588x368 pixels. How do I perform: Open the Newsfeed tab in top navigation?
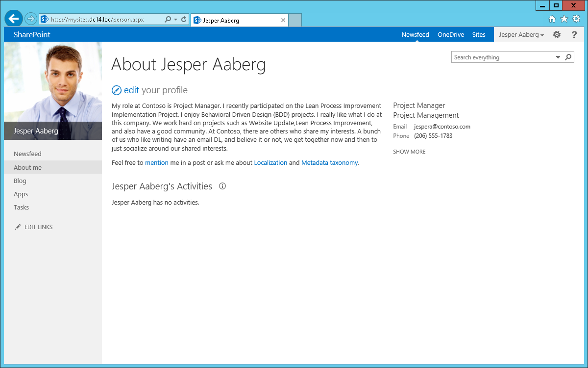415,35
